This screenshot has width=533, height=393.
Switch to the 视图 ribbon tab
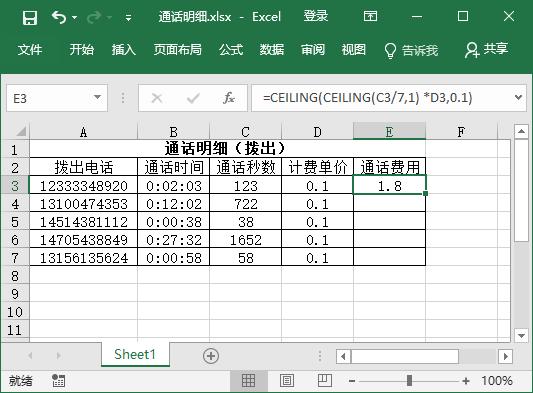[x=354, y=50]
